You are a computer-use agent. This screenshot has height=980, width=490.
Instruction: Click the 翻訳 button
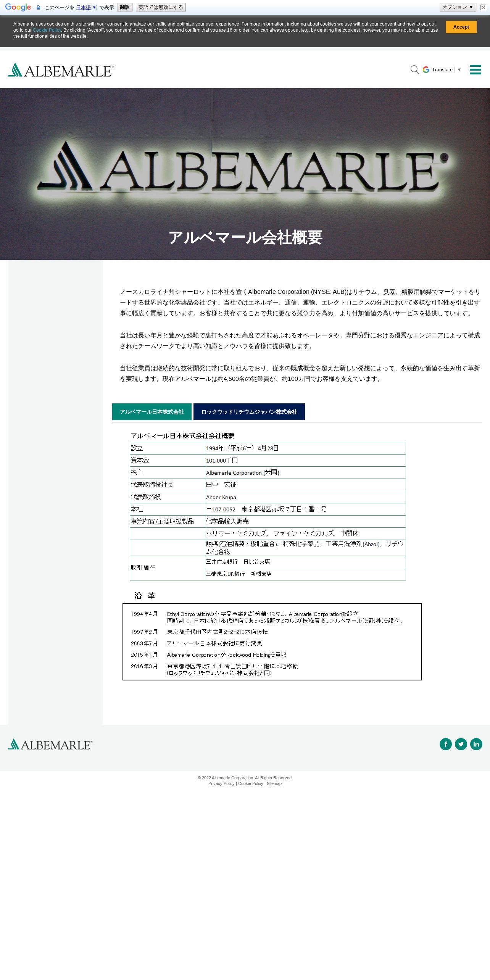click(125, 7)
